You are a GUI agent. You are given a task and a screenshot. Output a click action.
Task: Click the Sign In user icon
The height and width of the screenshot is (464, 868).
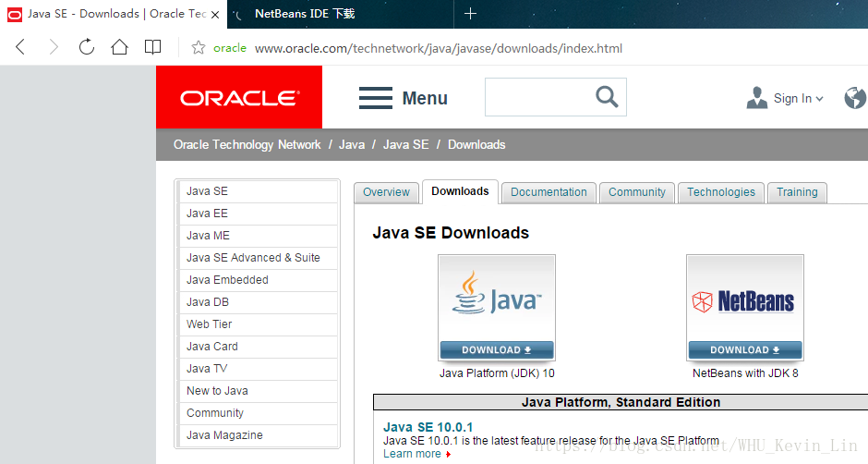pyautogui.click(x=757, y=98)
